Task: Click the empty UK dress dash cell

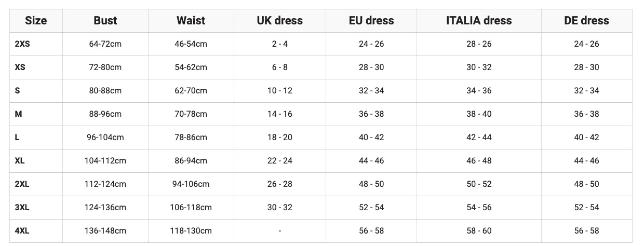Action: coord(280,231)
